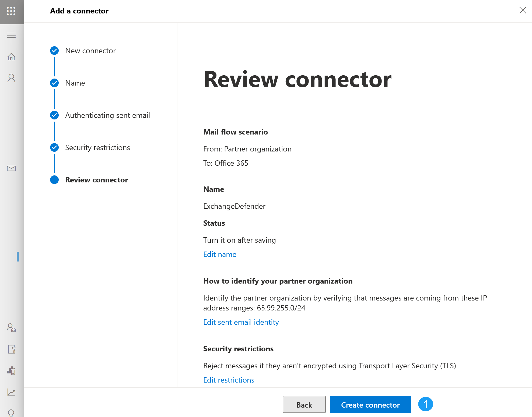Screen dimensions: 532x417
Task: Edit the TLS security restrictions
Action: pos(229,380)
